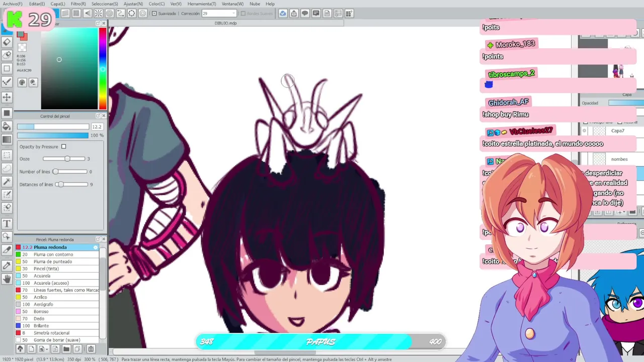The image size is (644, 362).
Task: Adjust the Number of lines slider
Action: pos(69,171)
